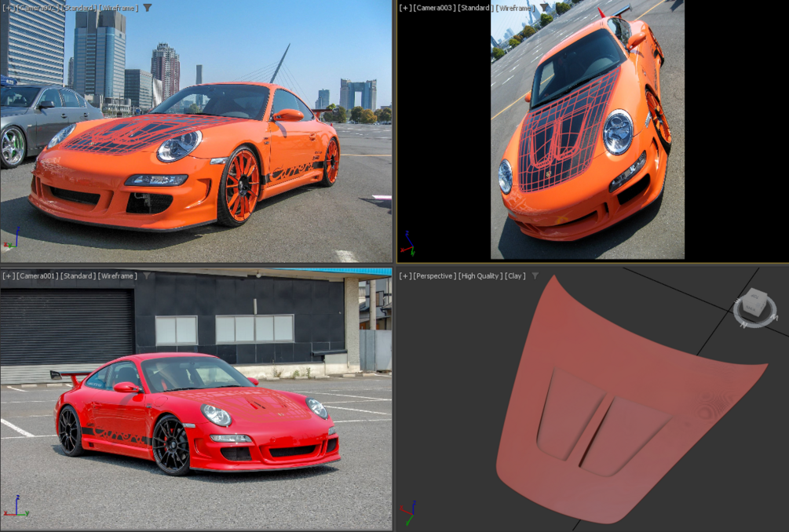The width and height of the screenshot is (789, 532).
Task: Open the [Clay] visual style menu
Action: [x=515, y=275]
